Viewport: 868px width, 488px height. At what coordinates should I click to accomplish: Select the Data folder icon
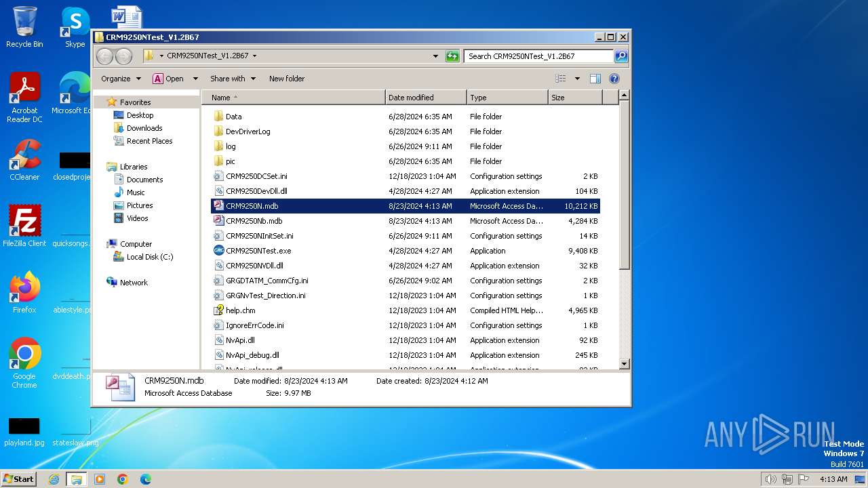pyautogui.click(x=218, y=117)
